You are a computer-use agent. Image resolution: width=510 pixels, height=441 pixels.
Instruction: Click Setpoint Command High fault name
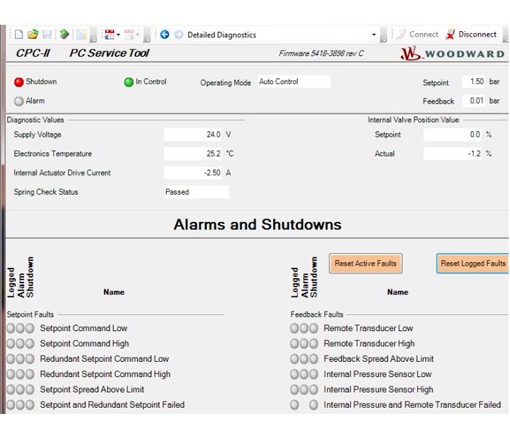tap(84, 343)
